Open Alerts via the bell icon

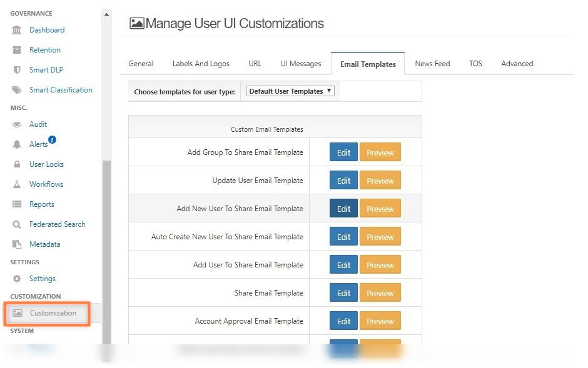click(16, 144)
